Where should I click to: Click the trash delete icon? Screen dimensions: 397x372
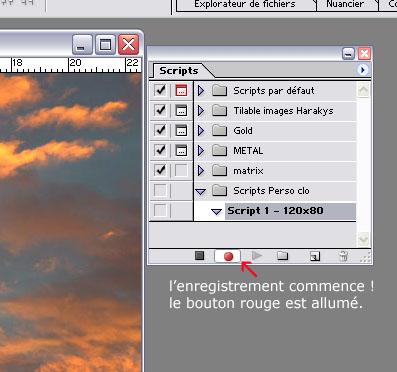coord(343,256)
